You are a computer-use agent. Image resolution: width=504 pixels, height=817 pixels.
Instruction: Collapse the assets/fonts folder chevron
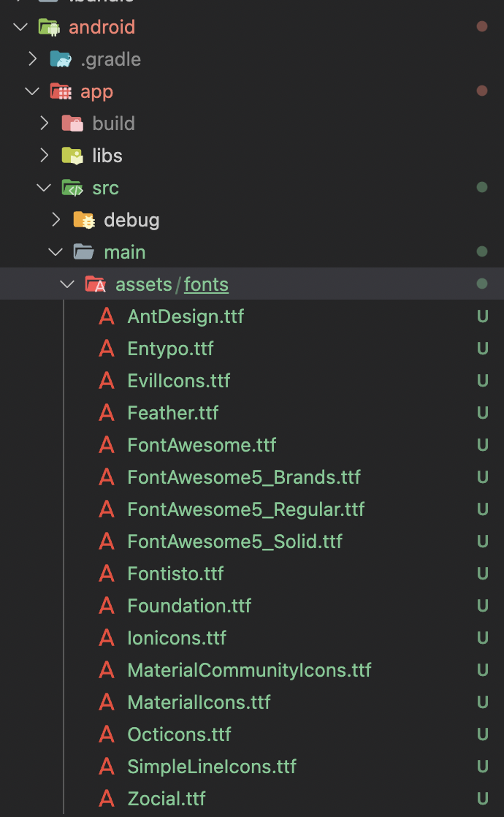click(x=67, y=284)
